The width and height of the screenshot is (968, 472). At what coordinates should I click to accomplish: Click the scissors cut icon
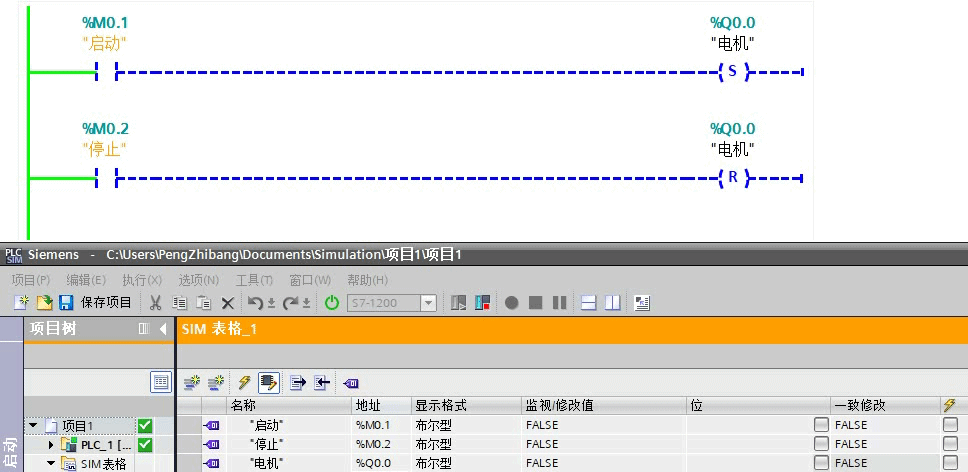[156, 303]
